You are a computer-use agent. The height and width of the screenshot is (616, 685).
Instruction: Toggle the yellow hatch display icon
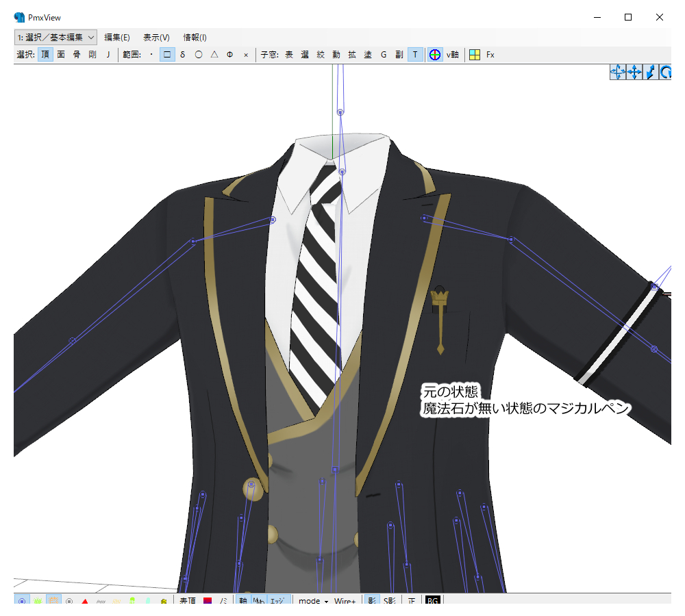116,600
